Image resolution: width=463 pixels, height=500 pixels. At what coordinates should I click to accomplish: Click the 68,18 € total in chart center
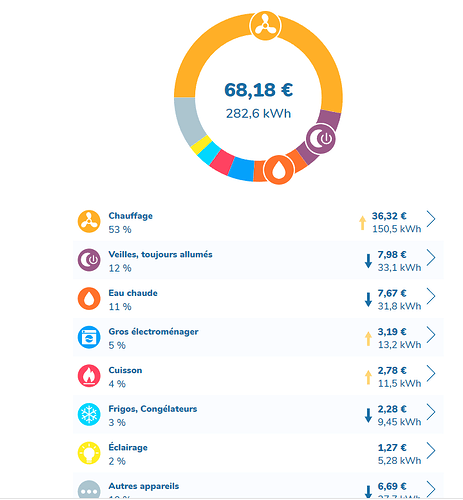click(x=258, y=90)
